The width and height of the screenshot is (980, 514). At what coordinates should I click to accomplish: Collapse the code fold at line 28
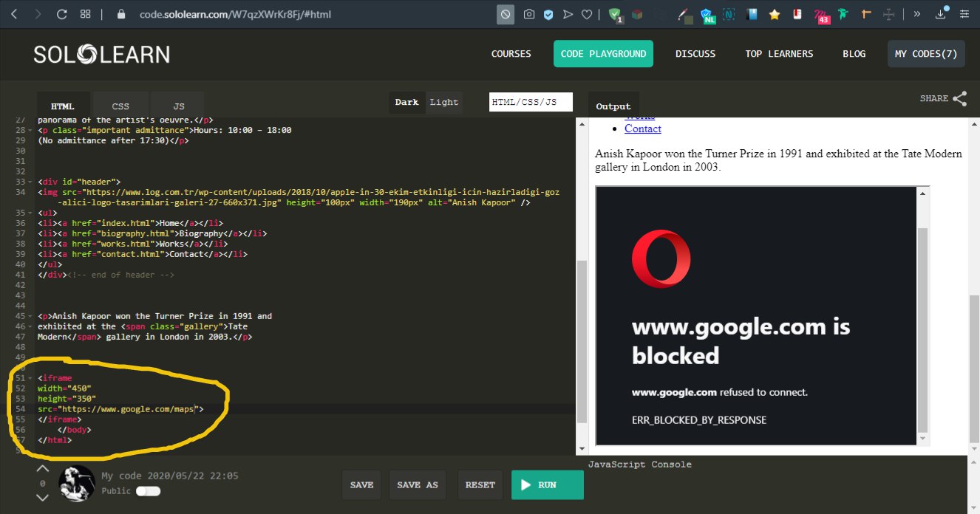[x=30, y=130]
